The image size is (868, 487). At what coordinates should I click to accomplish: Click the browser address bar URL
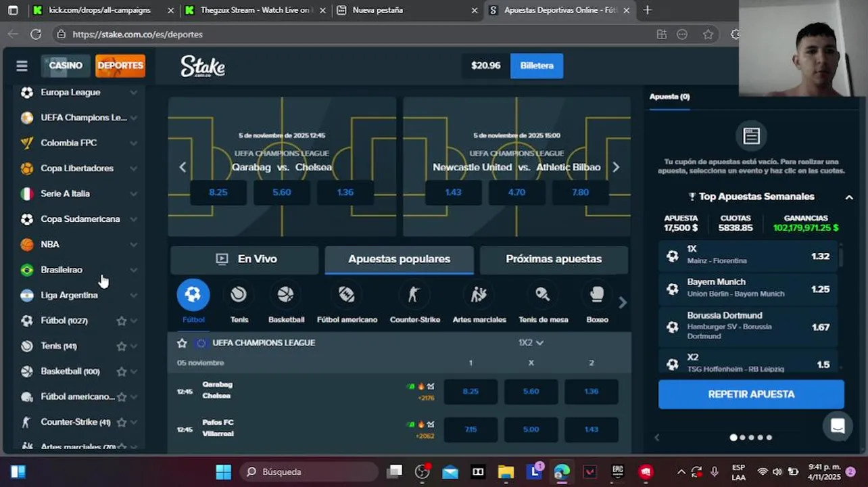click(137, 34)
